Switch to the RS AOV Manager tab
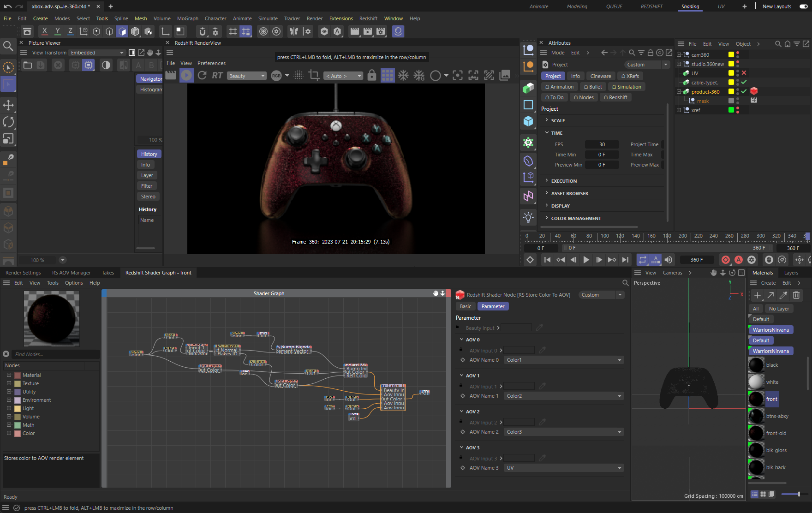This screenshot has height=513, width=812. (x=71, y=273)
